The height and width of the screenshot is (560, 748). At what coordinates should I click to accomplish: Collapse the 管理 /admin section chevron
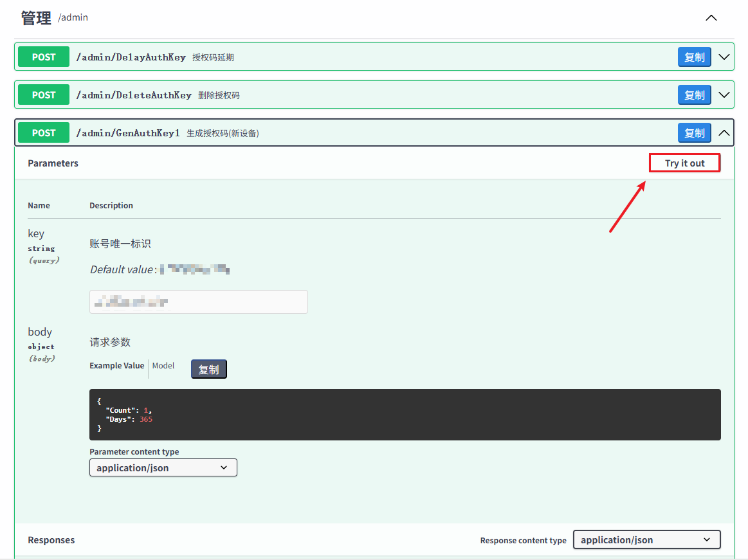tap(711, 18)
